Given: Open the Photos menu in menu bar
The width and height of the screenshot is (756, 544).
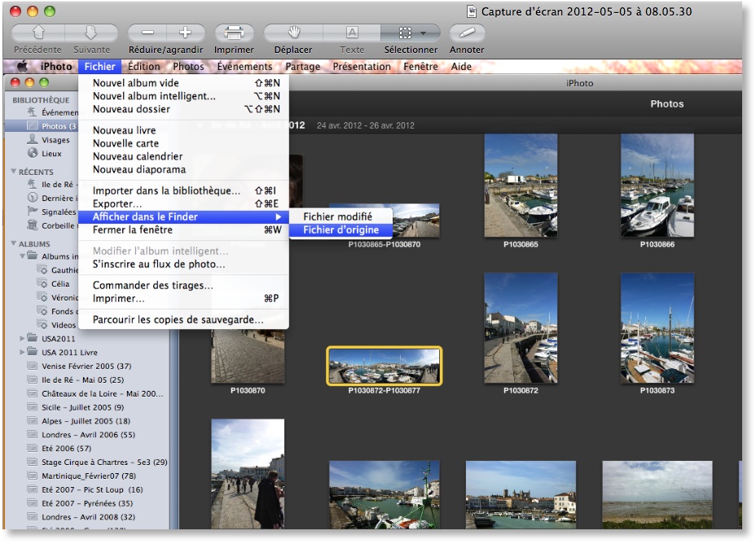Looking at the screenshot, I should [188, 67].
